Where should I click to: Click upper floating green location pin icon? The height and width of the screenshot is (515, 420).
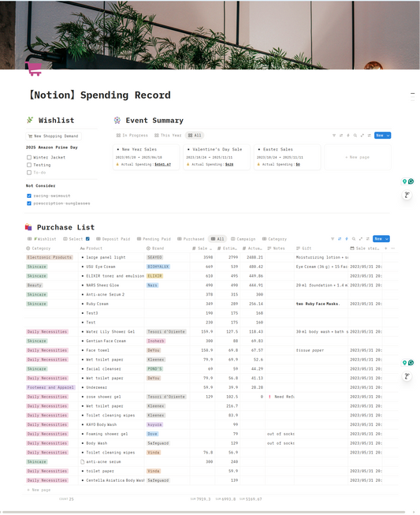tap(404, 181)
